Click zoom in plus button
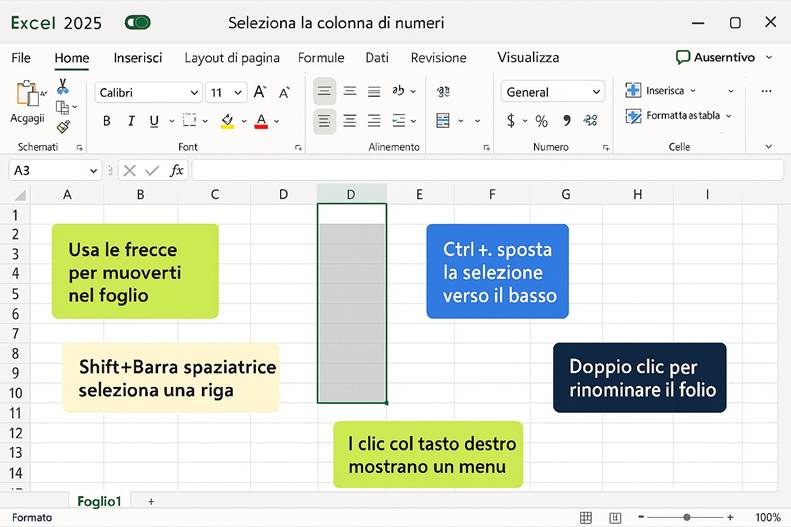 (x=730, y=517)
